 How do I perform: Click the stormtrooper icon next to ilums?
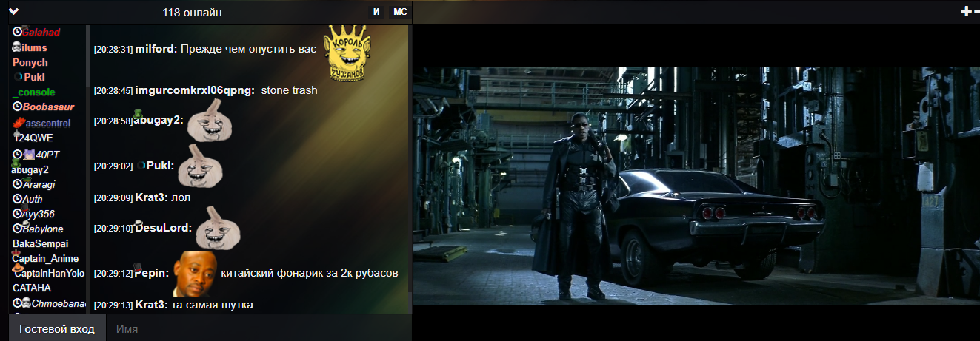pos(16,47)
